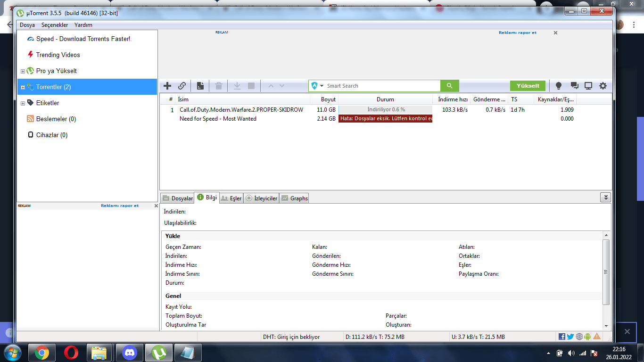Select Beslemeler (0) in sidebar

click(56, 119)
